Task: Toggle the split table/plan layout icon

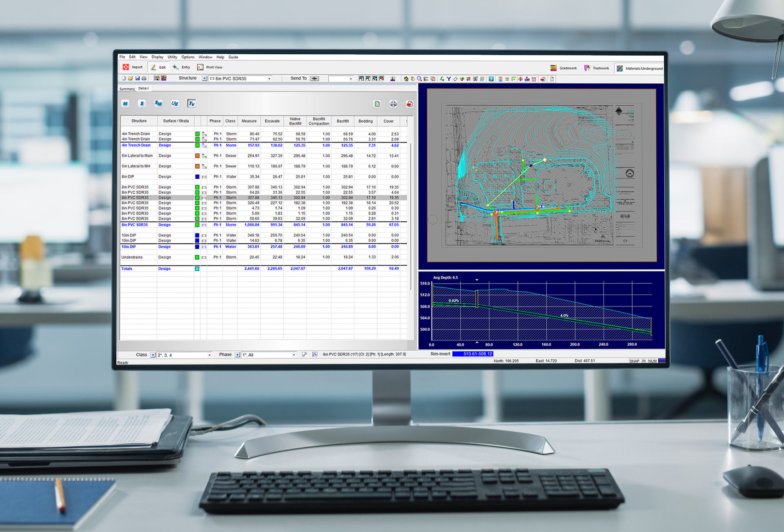Action: click(157, 78)
